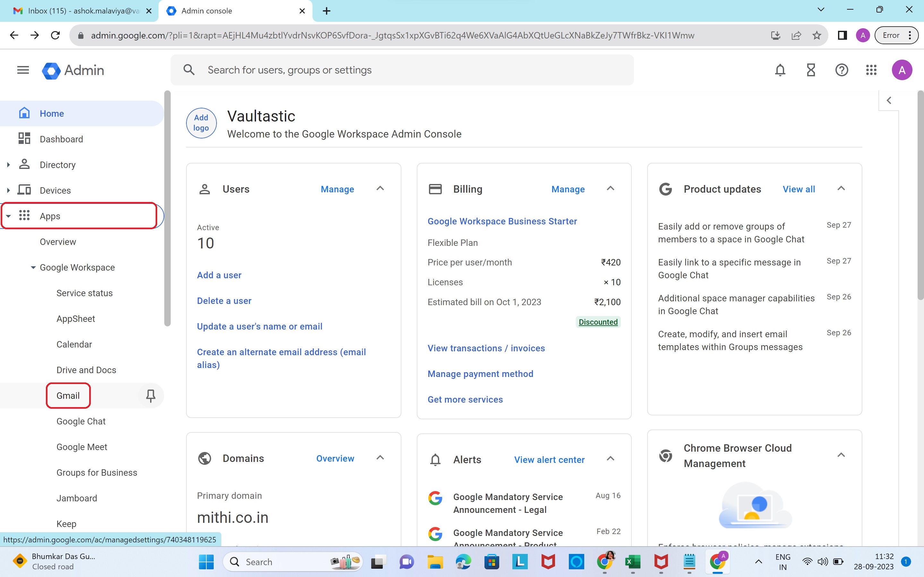Open browser side panel icon
This screenshot has height=577, width=924.
842,36
